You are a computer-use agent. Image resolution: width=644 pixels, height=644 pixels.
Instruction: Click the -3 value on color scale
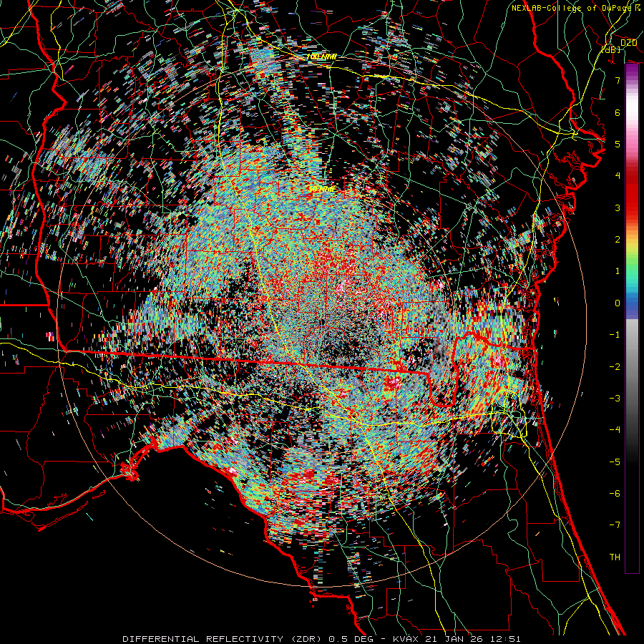click(615, 399)
